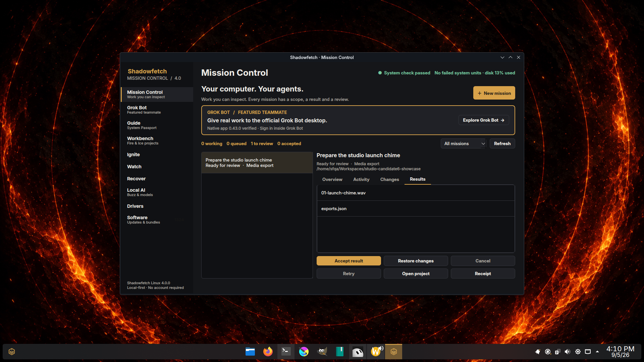Switch to the Overview tab
Screen dimensions: 644x362
pos(332,180)
